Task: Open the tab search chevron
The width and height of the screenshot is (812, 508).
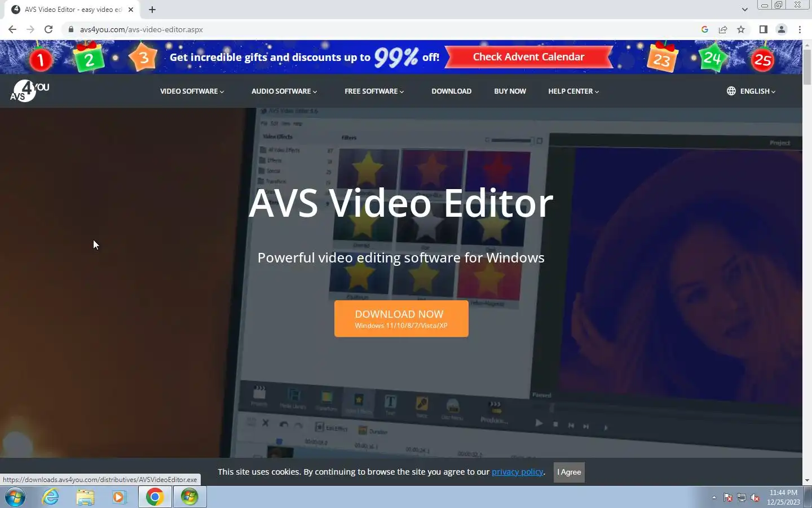Action: (744, 10)
